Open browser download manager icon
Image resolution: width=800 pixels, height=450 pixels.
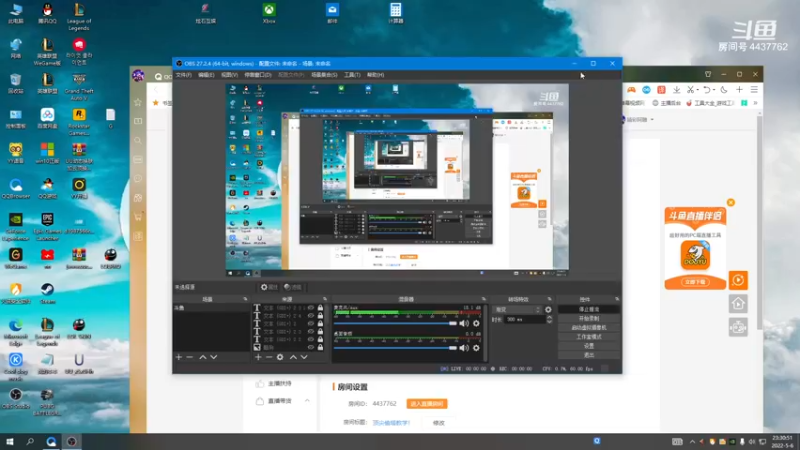click(x=677, y=90)
